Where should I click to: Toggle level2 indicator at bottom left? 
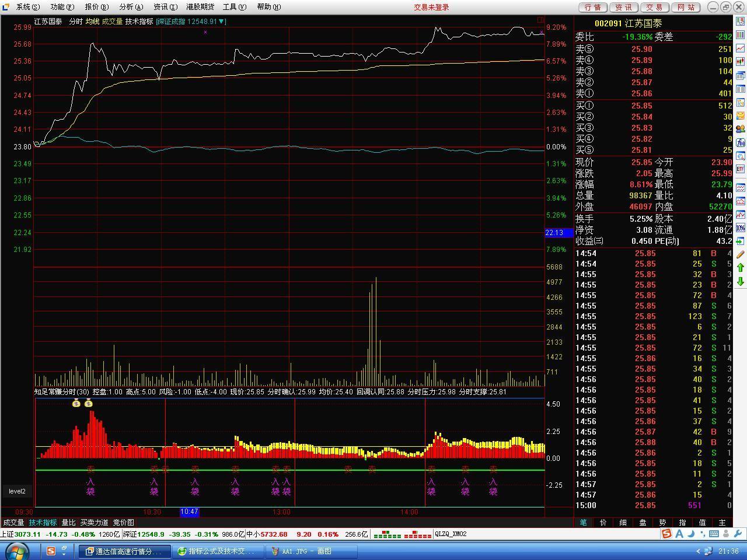click(17, 491)
